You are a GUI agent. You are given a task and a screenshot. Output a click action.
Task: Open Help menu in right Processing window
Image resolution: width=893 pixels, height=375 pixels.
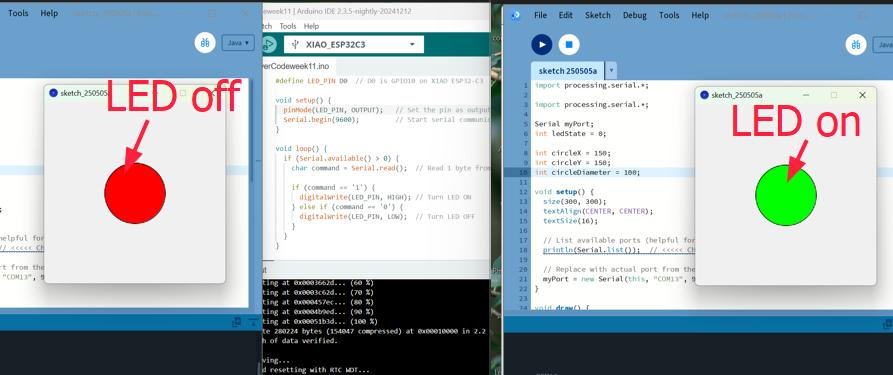pos(700,15)
